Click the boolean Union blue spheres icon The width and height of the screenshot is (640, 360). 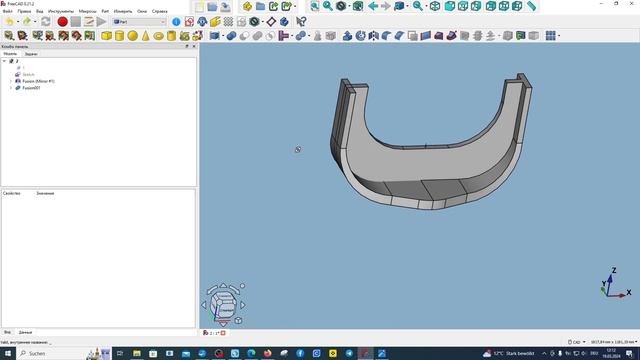[231, 36]
